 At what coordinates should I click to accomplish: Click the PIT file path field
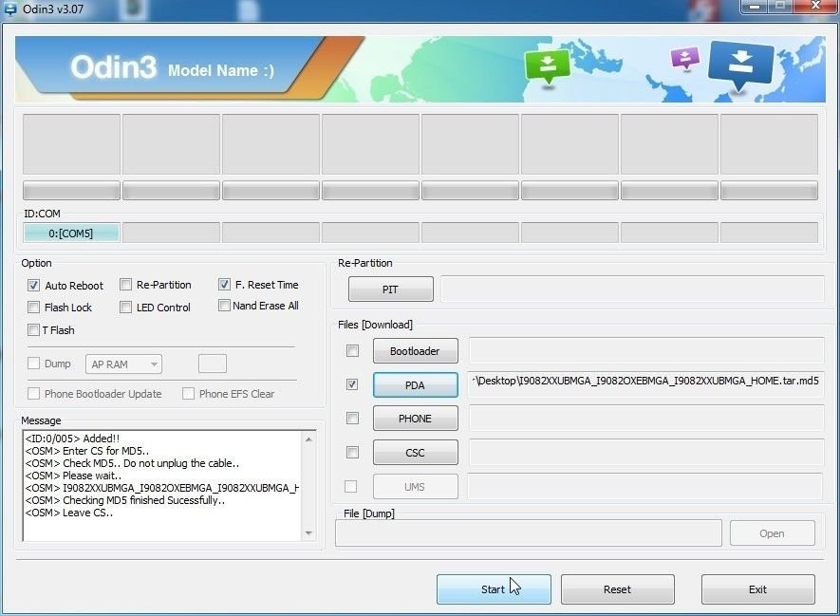(x=632, y=289)
